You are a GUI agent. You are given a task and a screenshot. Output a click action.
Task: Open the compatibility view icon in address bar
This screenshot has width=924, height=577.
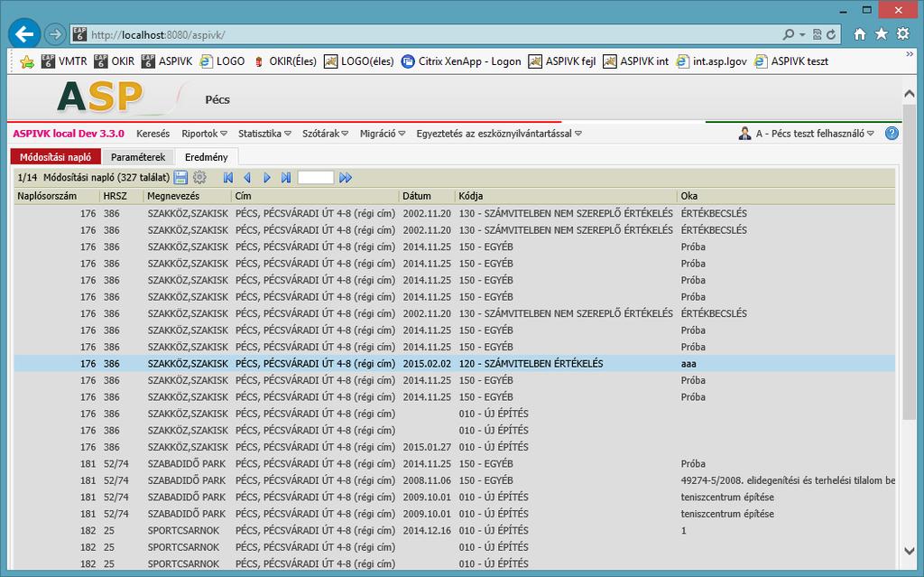(817, 35)
